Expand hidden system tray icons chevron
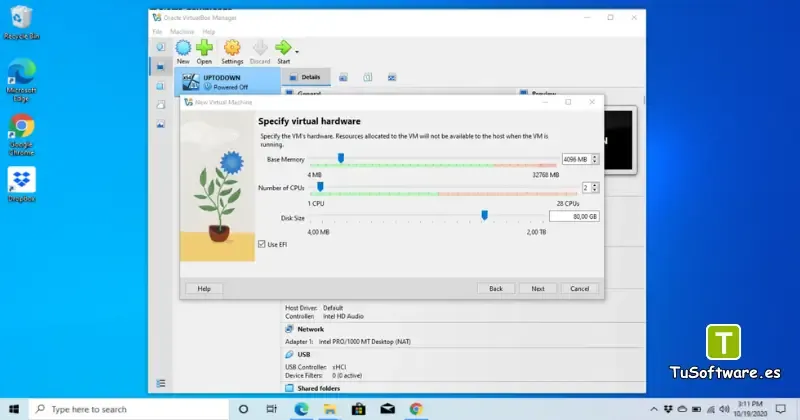 tap(654, 409)
